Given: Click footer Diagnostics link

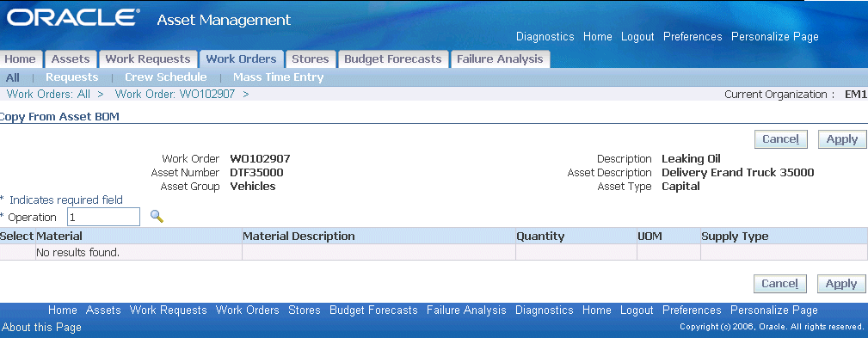Looking at the screenshot, I should [x=545, y=310].
